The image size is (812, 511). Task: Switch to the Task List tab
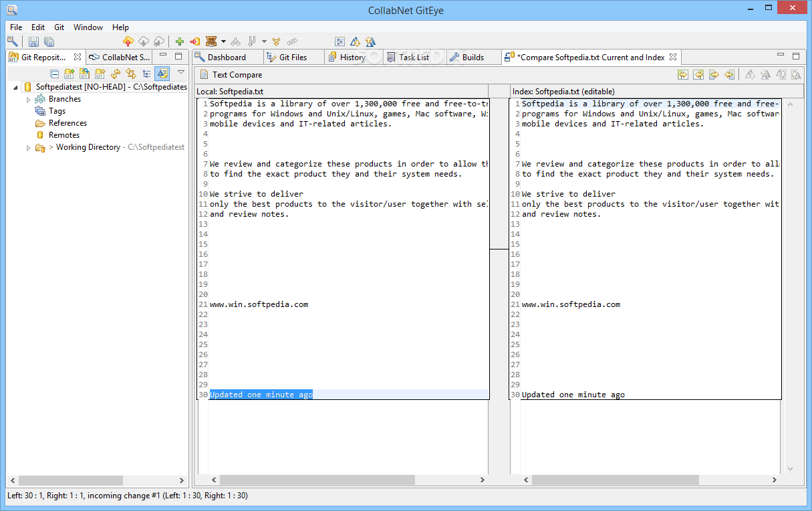[x=414, y=58]
